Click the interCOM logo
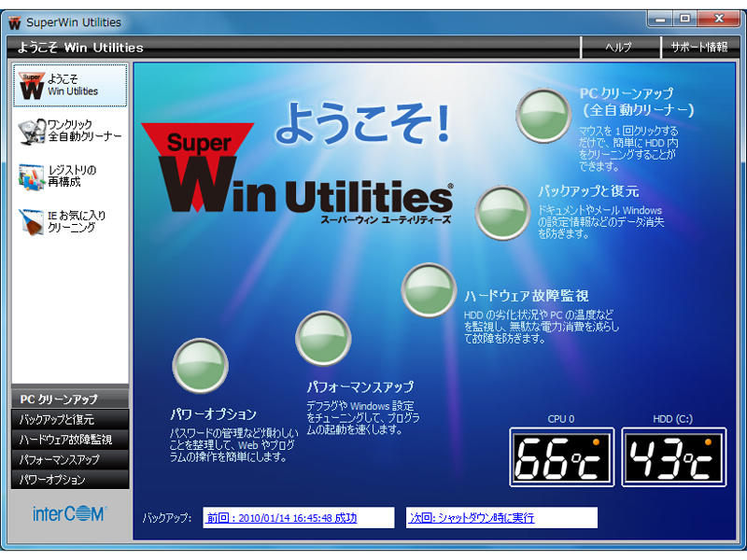 [x=70, y=514]
